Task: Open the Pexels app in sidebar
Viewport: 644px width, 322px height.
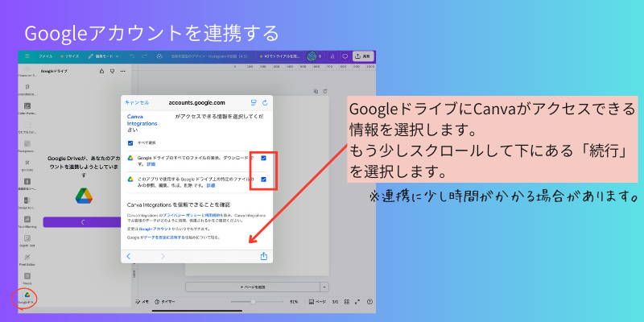Action: (x=27, y=278)
